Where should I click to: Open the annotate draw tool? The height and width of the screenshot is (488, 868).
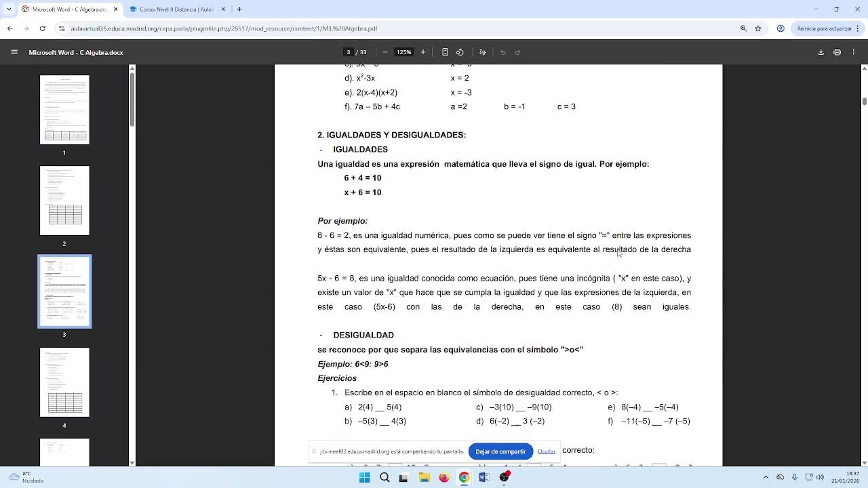point(483,52)
